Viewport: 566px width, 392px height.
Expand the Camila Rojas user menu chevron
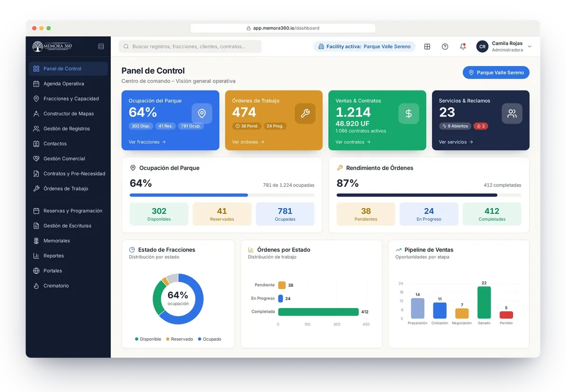530,47
